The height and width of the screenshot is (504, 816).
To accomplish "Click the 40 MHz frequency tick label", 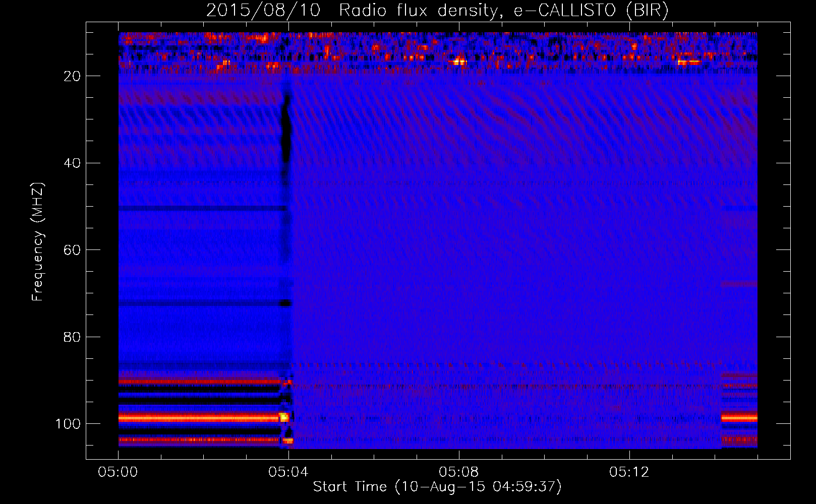I will tap(73, 163).
